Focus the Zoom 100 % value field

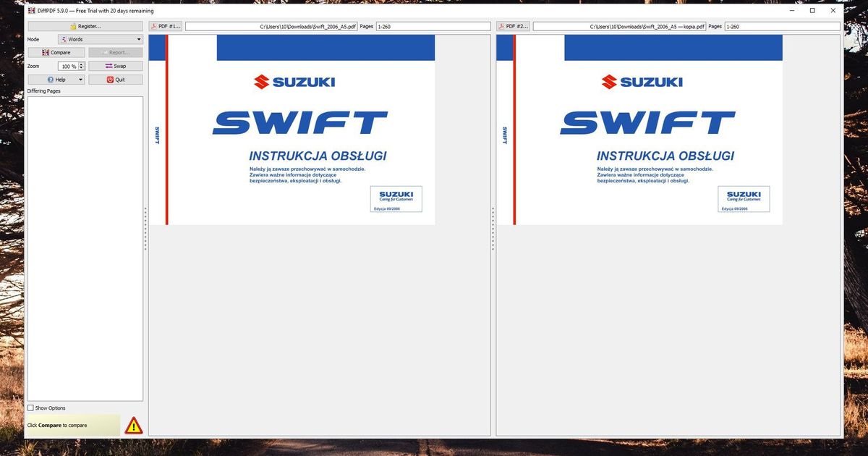pyautogui.click(x=68, y=66)
